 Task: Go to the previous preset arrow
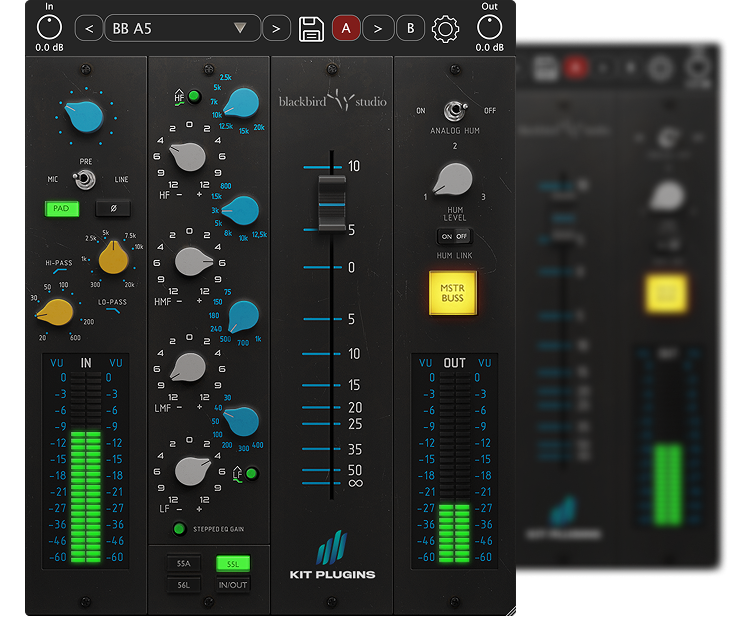coord(89,29)
